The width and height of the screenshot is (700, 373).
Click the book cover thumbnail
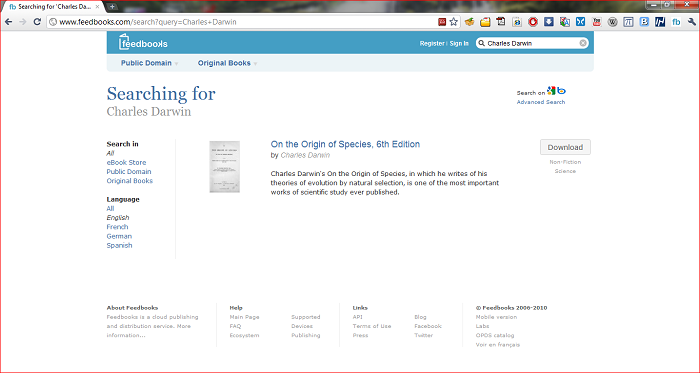[225, 167]
